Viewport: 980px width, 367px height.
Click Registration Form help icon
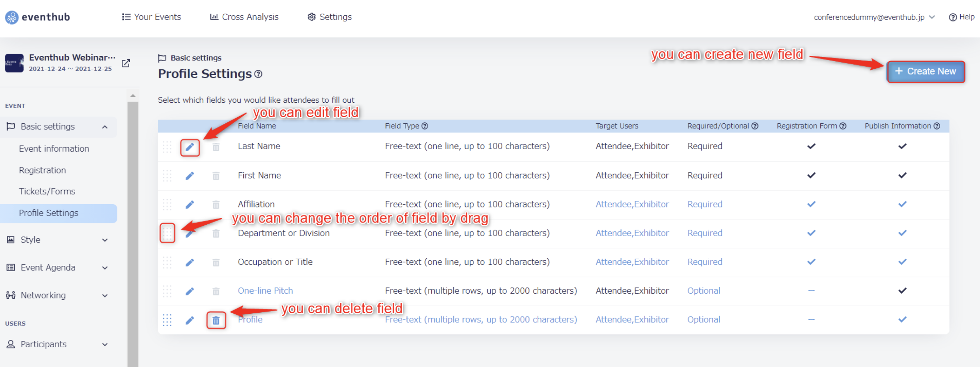click(843, 126)
